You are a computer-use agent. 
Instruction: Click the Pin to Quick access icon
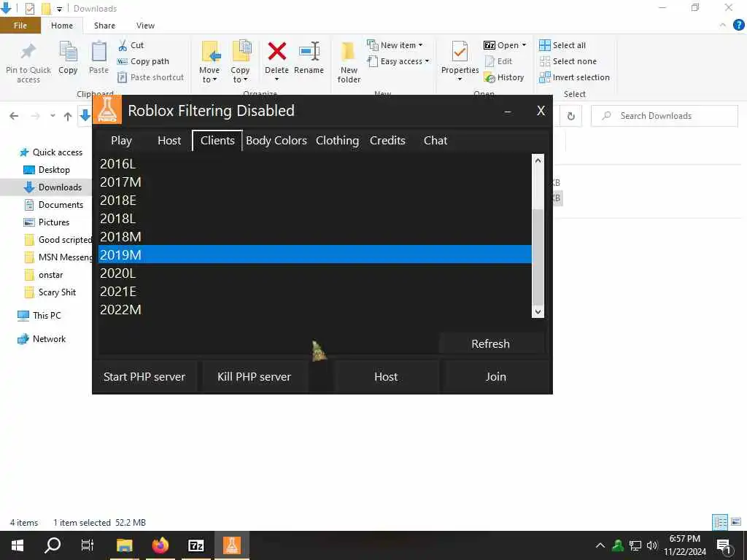point(28,52)
